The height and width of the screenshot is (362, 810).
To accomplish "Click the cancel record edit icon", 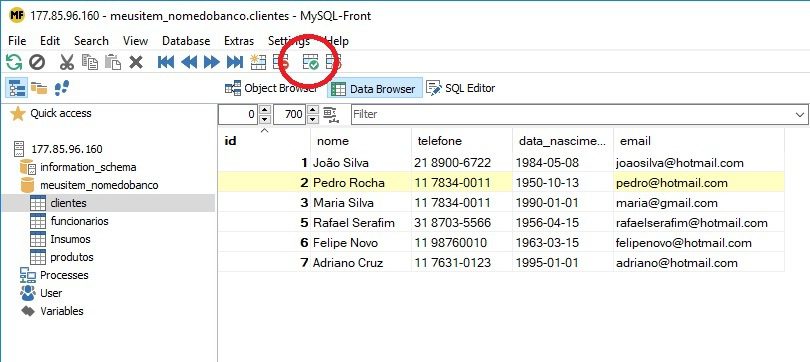I will 334,62.
